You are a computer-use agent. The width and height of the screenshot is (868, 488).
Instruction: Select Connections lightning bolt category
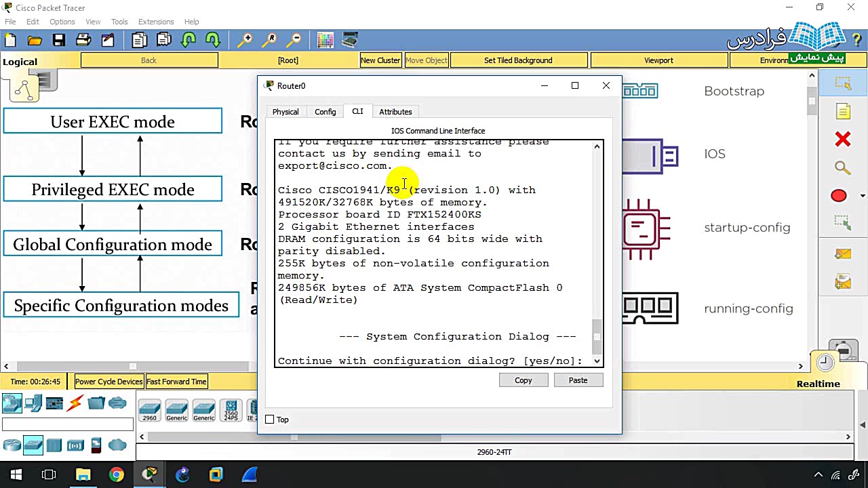(75, 403)
